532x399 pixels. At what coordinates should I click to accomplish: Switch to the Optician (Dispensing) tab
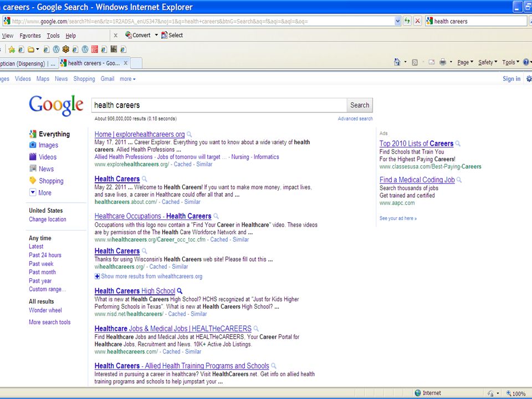coord(28,63)
